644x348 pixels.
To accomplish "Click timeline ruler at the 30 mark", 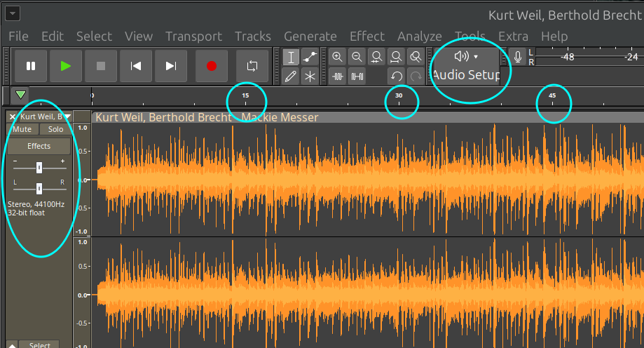I will coord(399,95).
